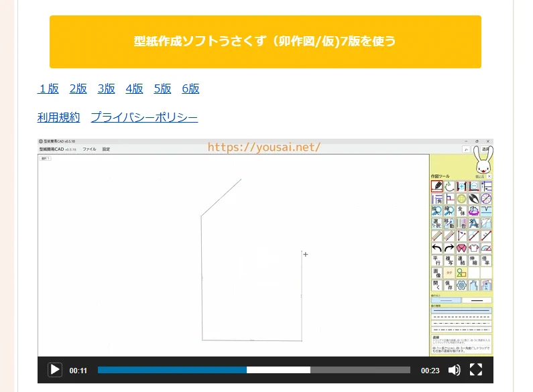The image size is (533, 392).
Task: Open the 利用規約 terms link
Action: [x=58, y=117]
